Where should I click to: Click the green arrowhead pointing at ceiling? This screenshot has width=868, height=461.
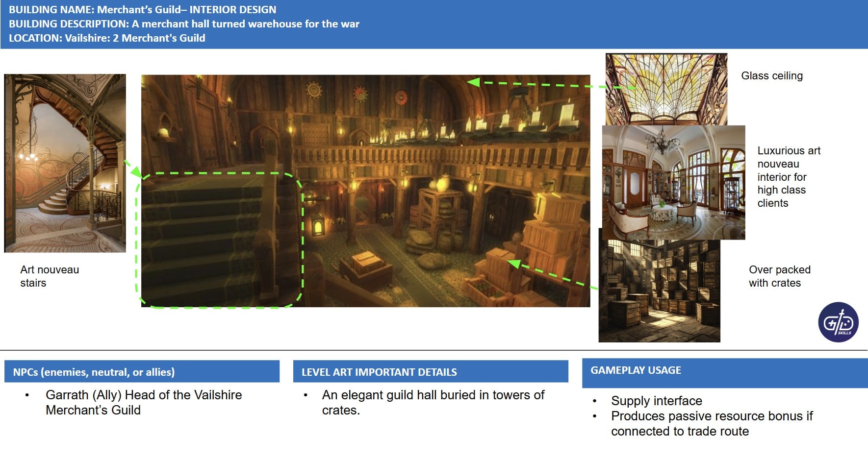click(473, 82)
